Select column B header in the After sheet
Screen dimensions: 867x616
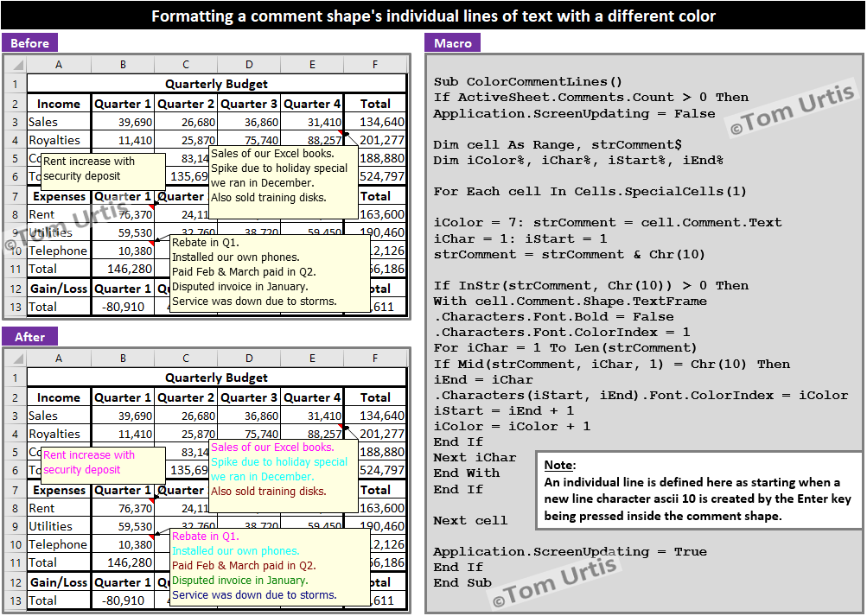123,359
